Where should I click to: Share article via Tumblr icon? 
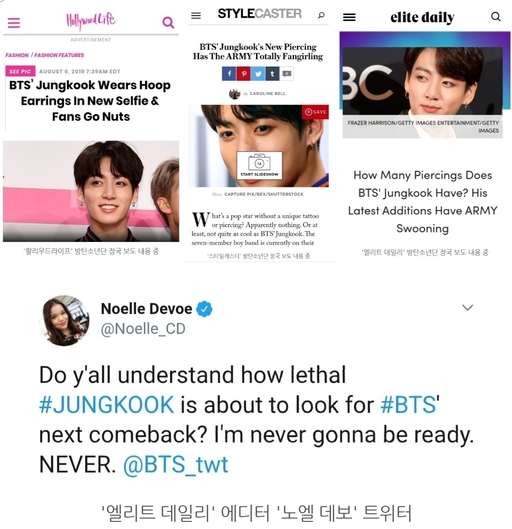point(273,74)
